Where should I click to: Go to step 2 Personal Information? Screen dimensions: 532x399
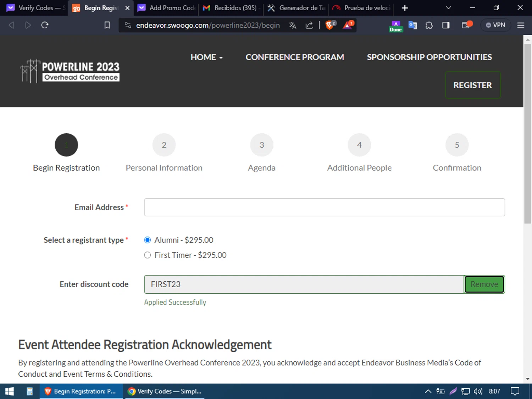click(164, 145)
